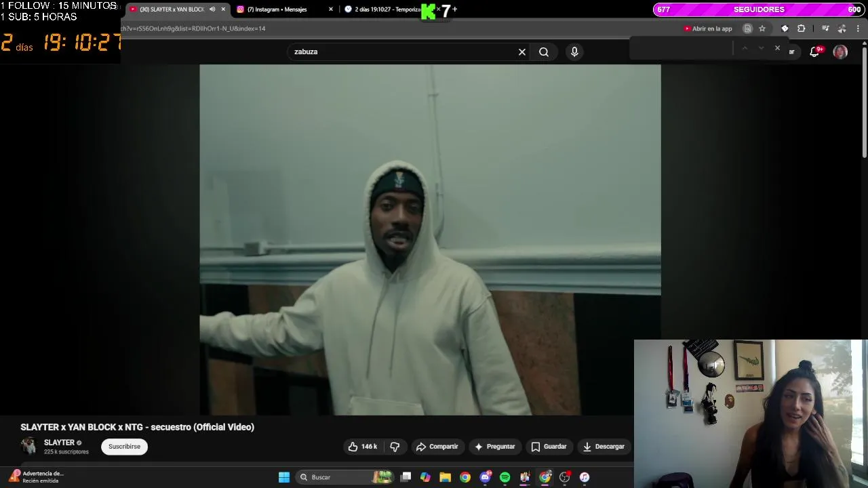Open OBS Studio from taskbar

point(564,477)
